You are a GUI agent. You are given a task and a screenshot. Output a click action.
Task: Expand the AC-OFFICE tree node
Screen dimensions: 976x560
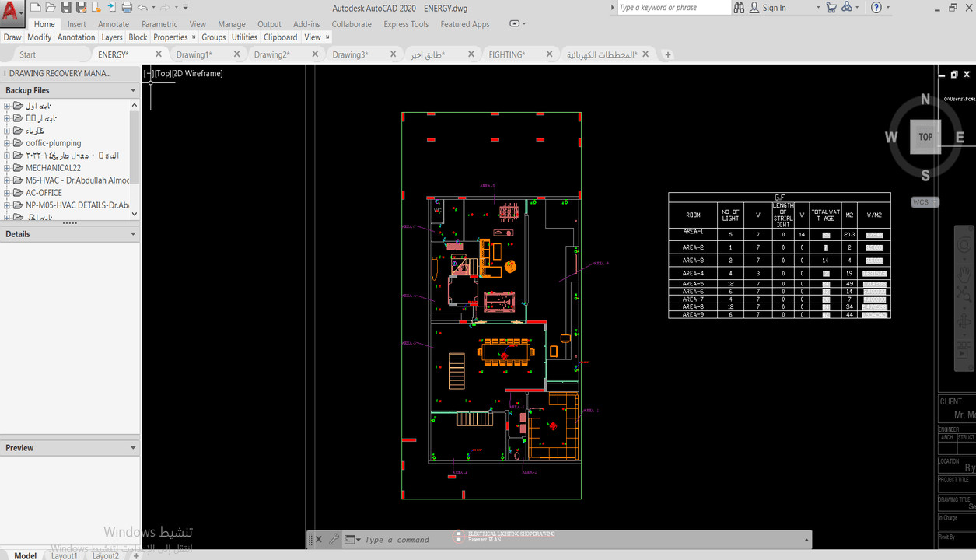7,193
